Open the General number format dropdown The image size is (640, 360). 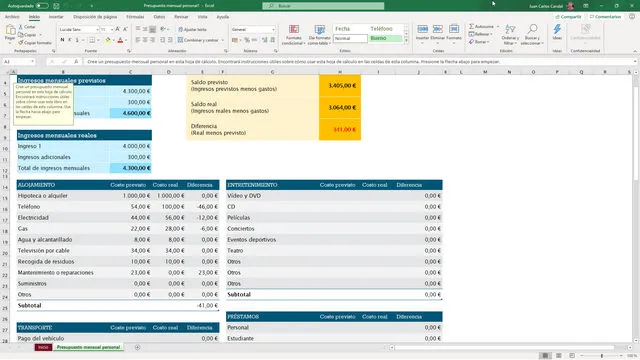click(x=273, y=30)
